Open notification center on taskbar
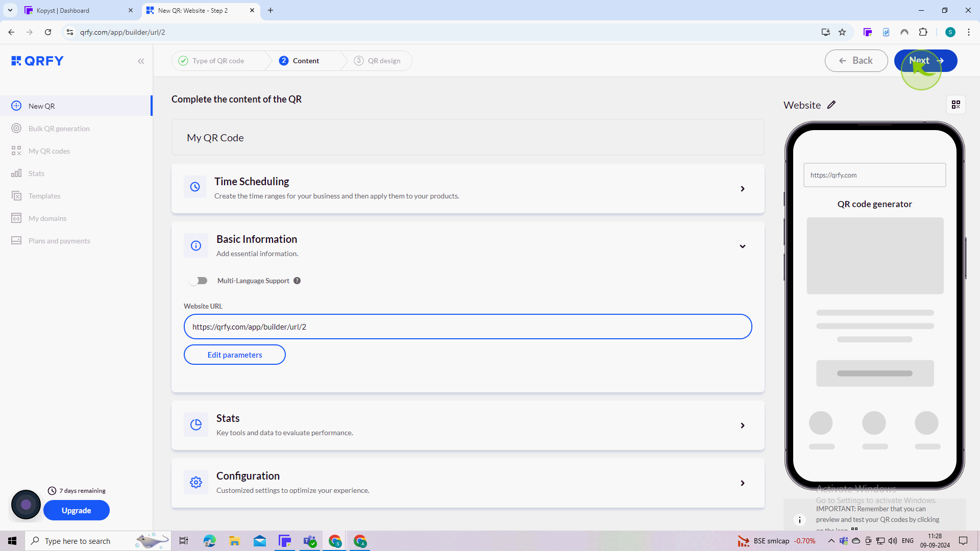The width and height of the screenshot is (980, 551). (x=963, y=541)
